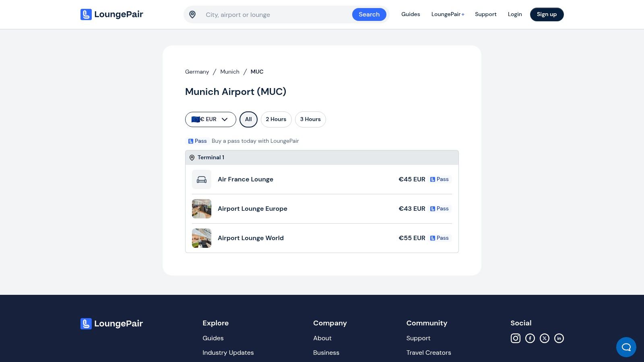Enable the 2 Hours filter

tap(276, 119)
